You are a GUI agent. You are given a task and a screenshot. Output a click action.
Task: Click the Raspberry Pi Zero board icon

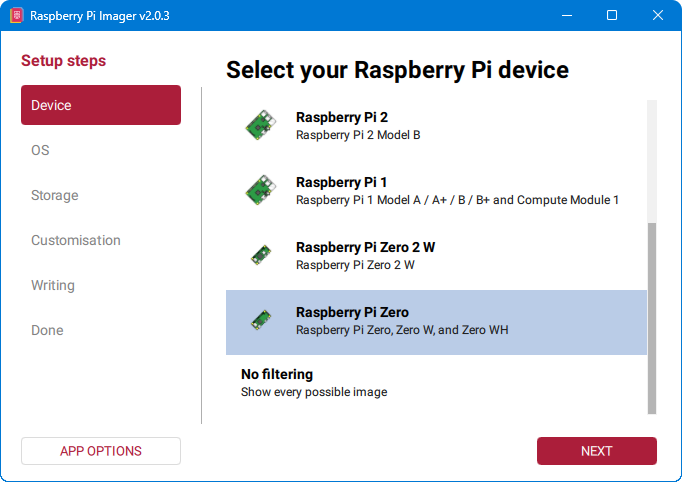pos(262,321)
